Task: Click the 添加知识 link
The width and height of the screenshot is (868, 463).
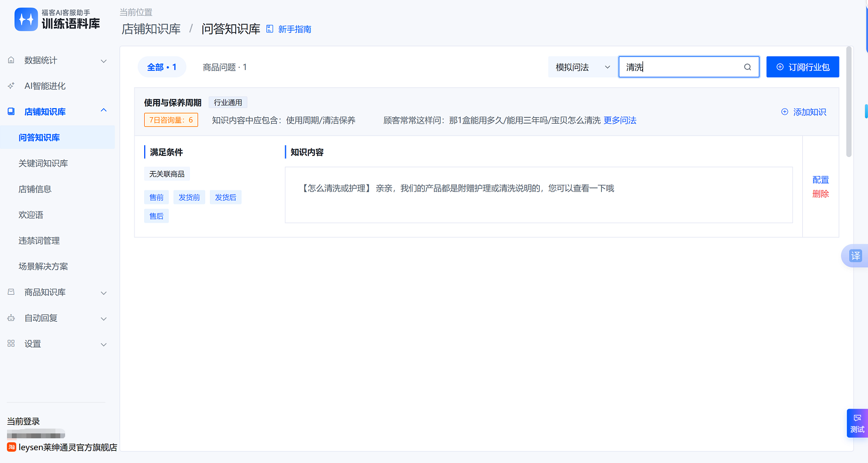Action: click(809, 112)
